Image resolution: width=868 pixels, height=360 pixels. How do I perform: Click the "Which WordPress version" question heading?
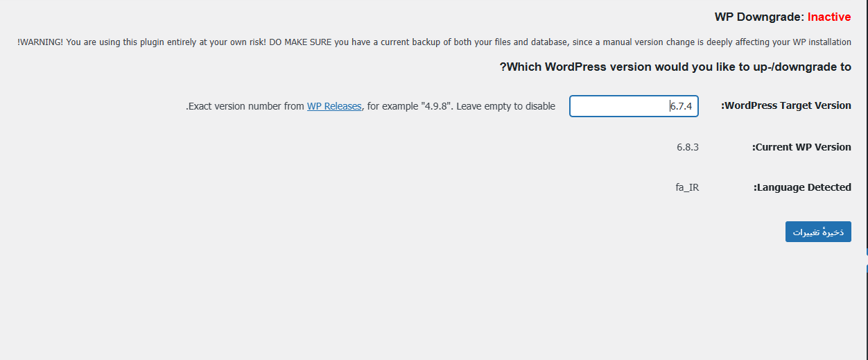tap(675, 67)
